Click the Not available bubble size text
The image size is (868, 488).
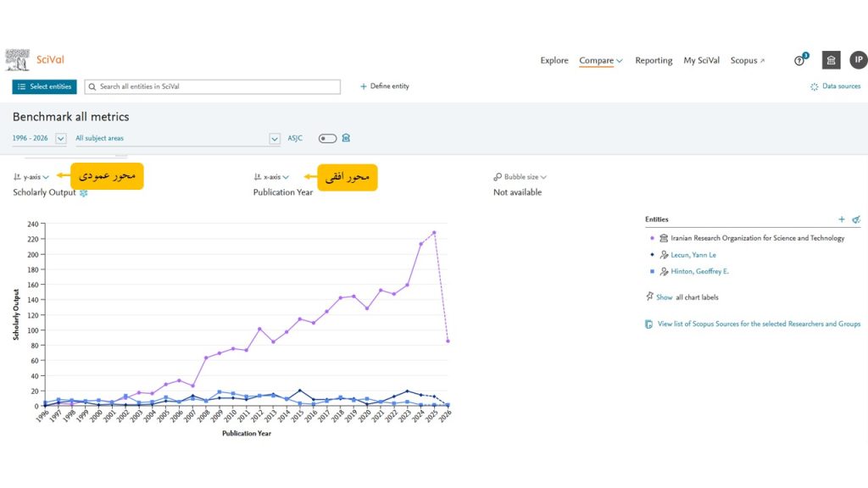(x=518, y=192)
